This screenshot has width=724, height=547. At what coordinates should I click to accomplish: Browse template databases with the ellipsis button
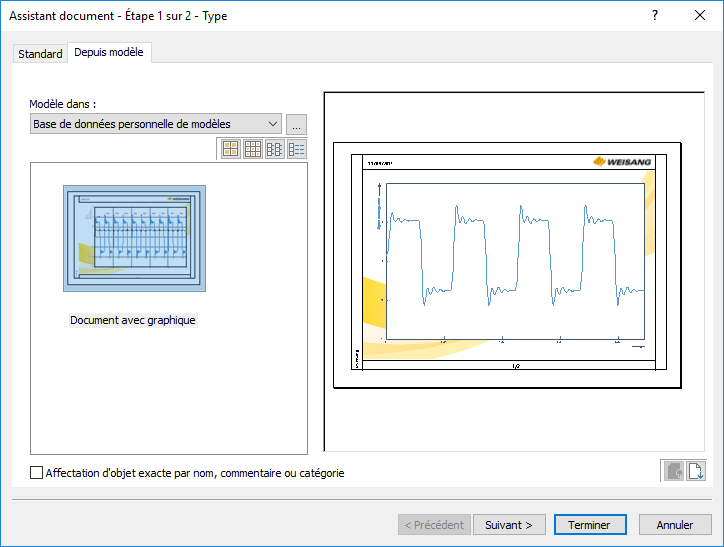[x=296, y=124]
